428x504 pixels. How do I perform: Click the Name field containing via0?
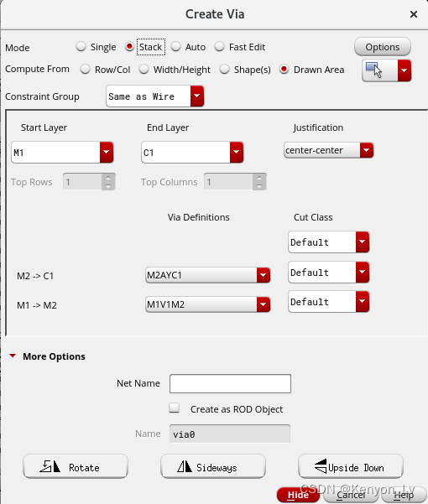230,434
